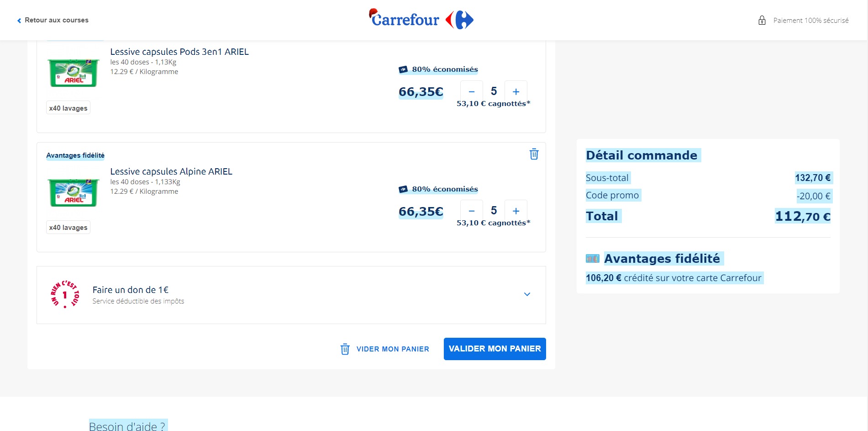Increase quantity of Lessive capsules Alpine ARIEL
The width and height of the screenshot is (868, 431).
(516, 211)
